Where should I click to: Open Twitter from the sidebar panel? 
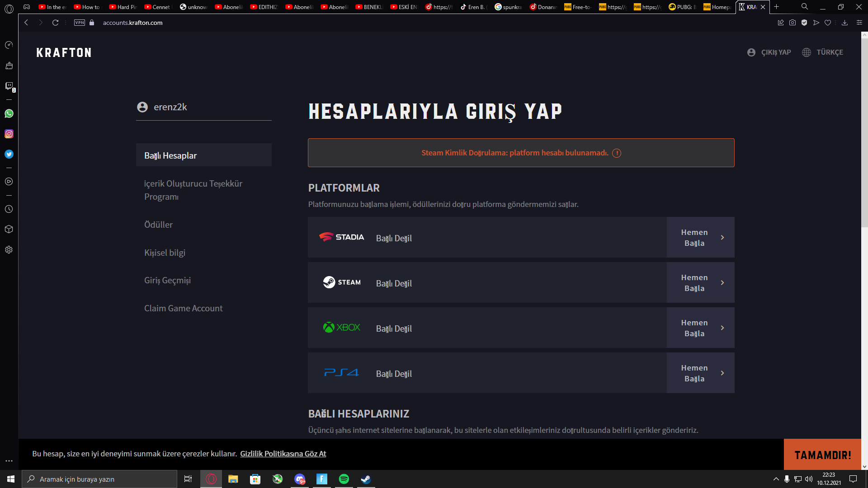pyautogui.click(x=9, y=154)
